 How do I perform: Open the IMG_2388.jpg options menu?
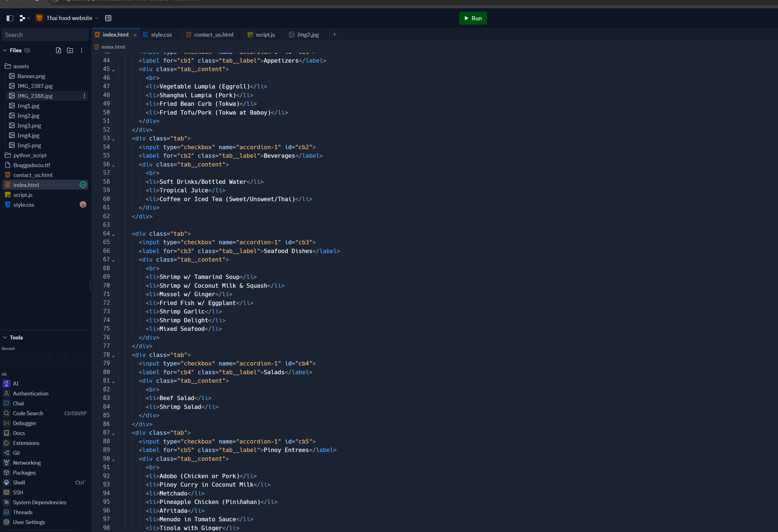click(84, 96)
